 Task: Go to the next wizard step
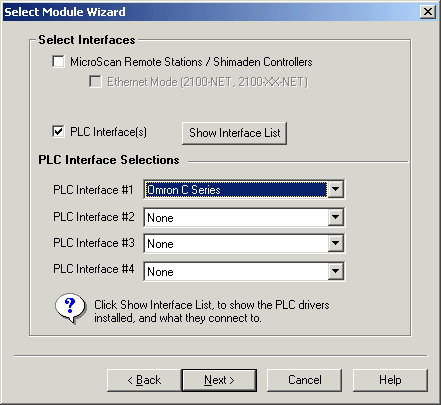[x=219, y=380]
